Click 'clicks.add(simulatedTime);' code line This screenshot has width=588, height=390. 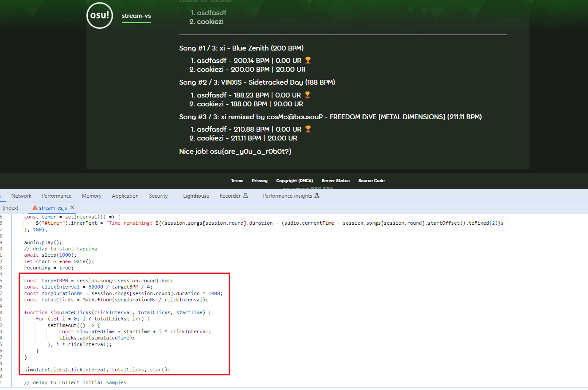point(97,338)
